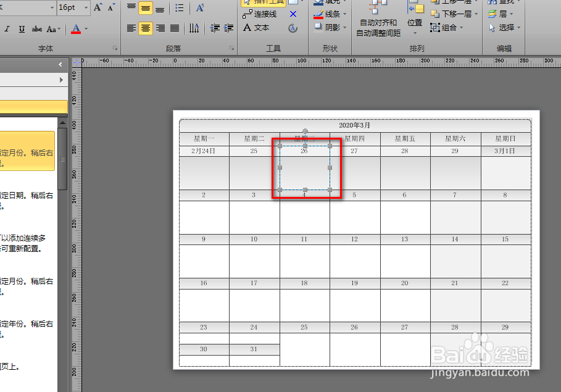
Task: Apply italic formatting
Action: pyautogui.click(x=7, y=29)
